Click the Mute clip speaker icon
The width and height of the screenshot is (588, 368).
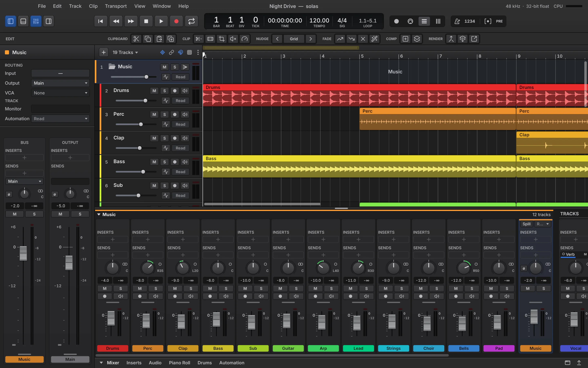coord(233,39)
